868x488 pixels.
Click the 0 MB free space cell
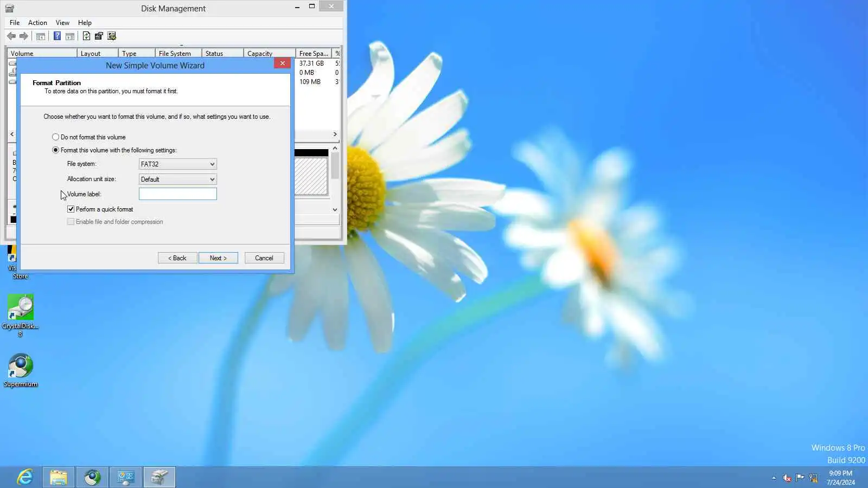pyautogui.click(x=307, y=73)
